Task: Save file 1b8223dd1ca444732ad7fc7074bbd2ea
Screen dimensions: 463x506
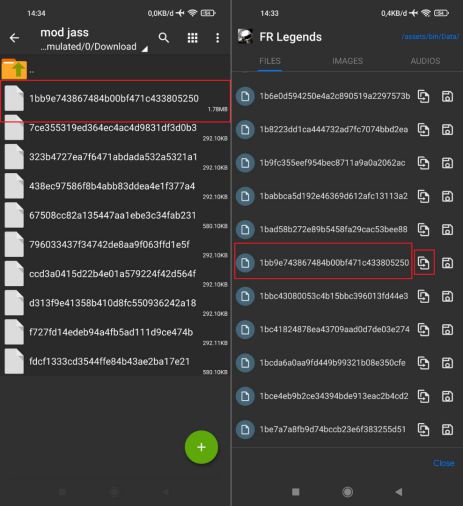Action: 447,130
